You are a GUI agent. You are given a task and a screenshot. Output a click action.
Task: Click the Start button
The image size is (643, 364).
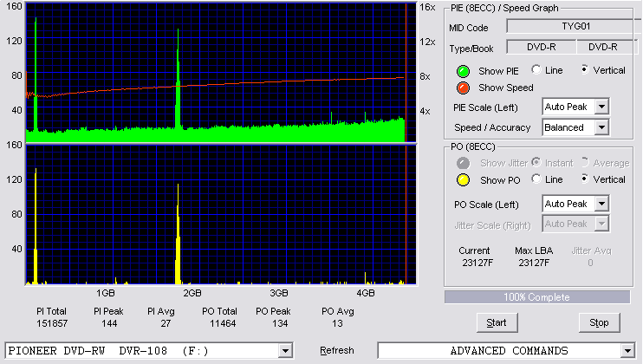497,323
